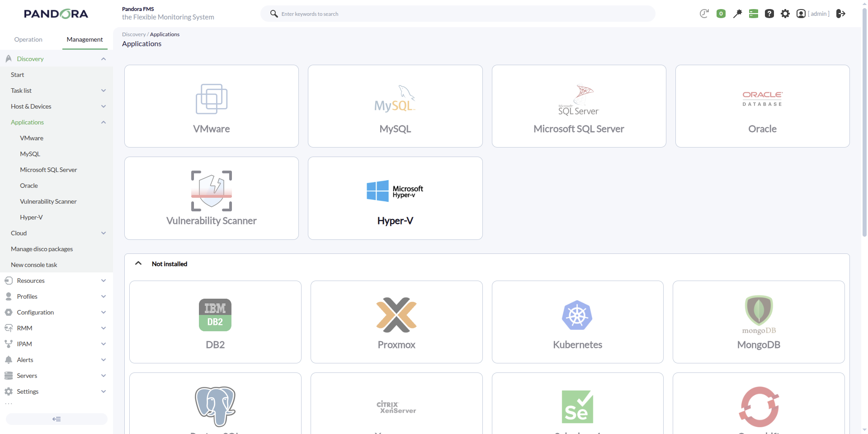Screen dimensions: 868x434
Task: Open the server status icon
Action: point(754,14)
